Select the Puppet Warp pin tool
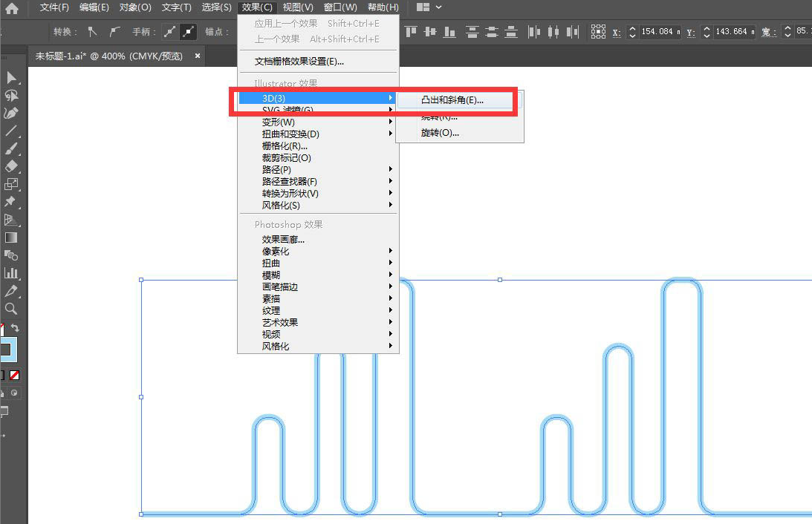Image resolution: width=812 pixels, height=524 pixels. [11, 202]
